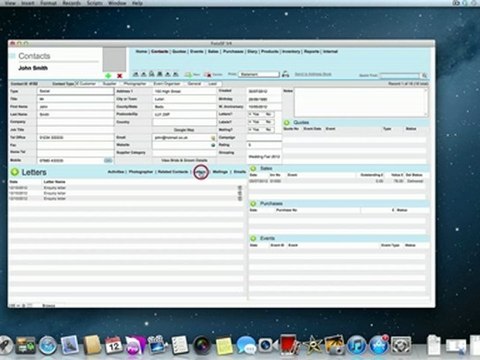Open the Print Statement dropdown
The image size is (480, 360).
pos(259,74)
